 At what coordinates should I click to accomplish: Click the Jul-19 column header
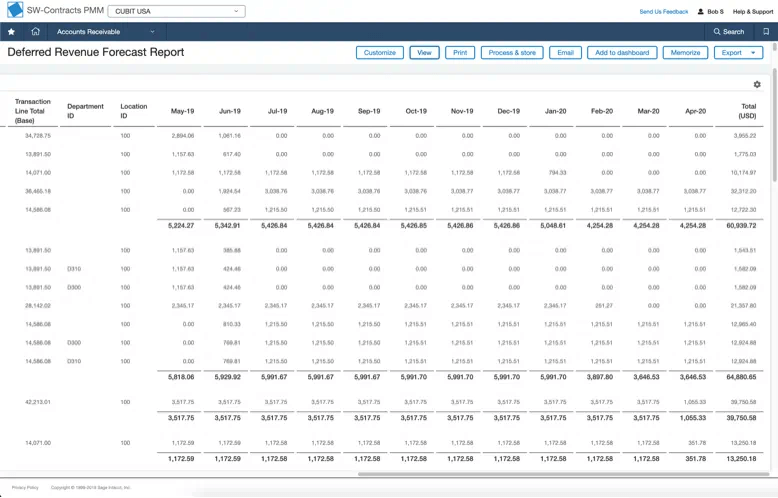pos(277,111)
